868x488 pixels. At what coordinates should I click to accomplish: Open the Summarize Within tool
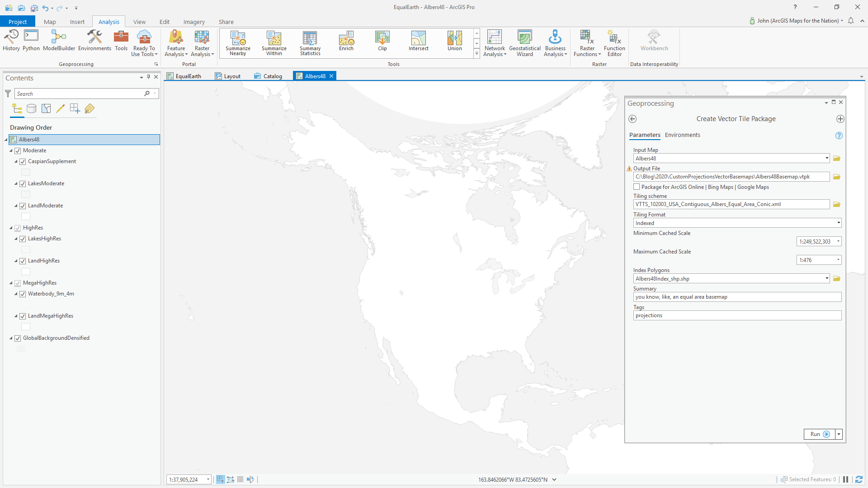274,43
